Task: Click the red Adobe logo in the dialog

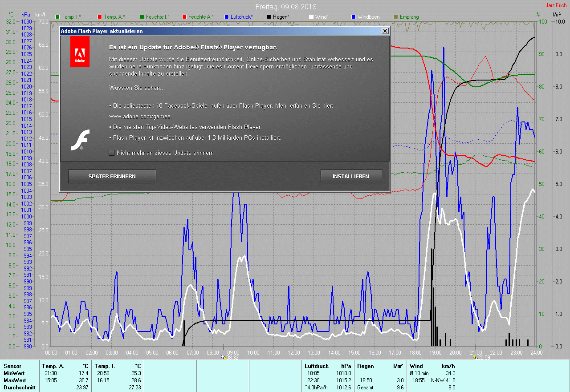Action: click(80, 52)
